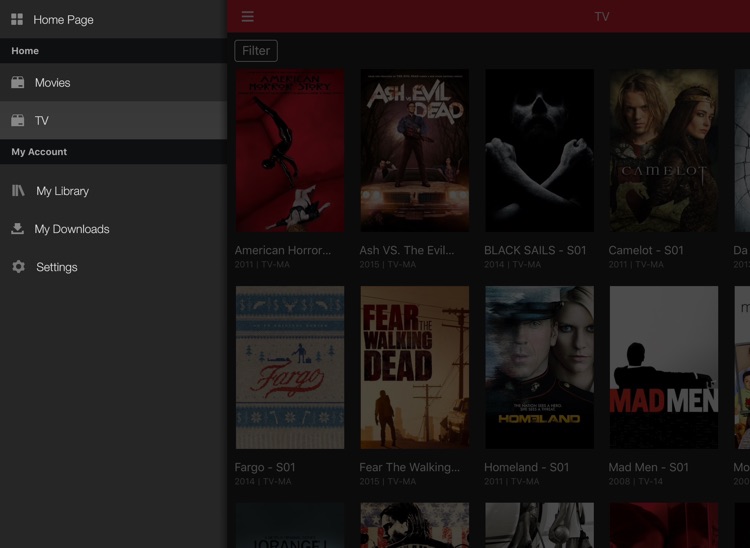The height and width of the screenshot is (548, 750).
Task: Open the American Horror Story poster
Action: (x=290, y=150)
